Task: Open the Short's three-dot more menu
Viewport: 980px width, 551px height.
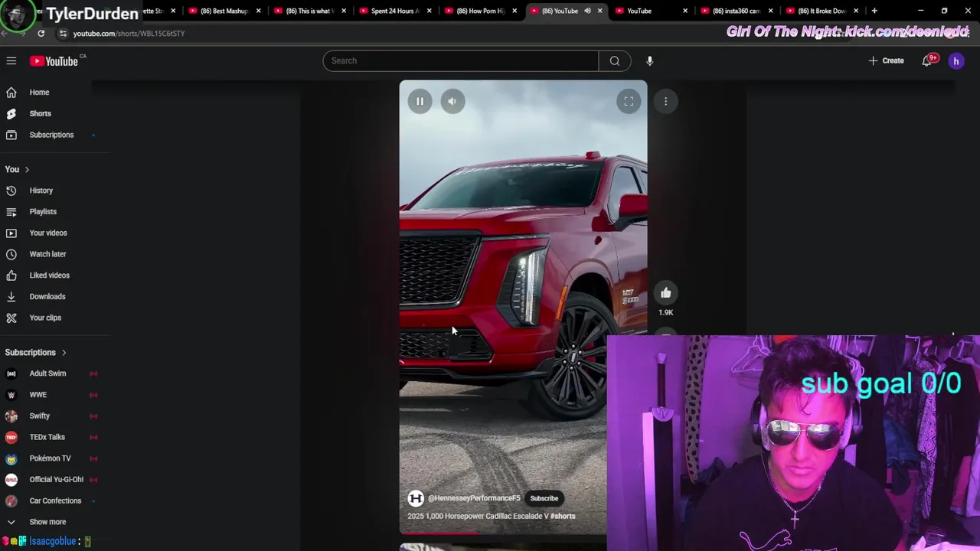Action: (x=666, y=101)
